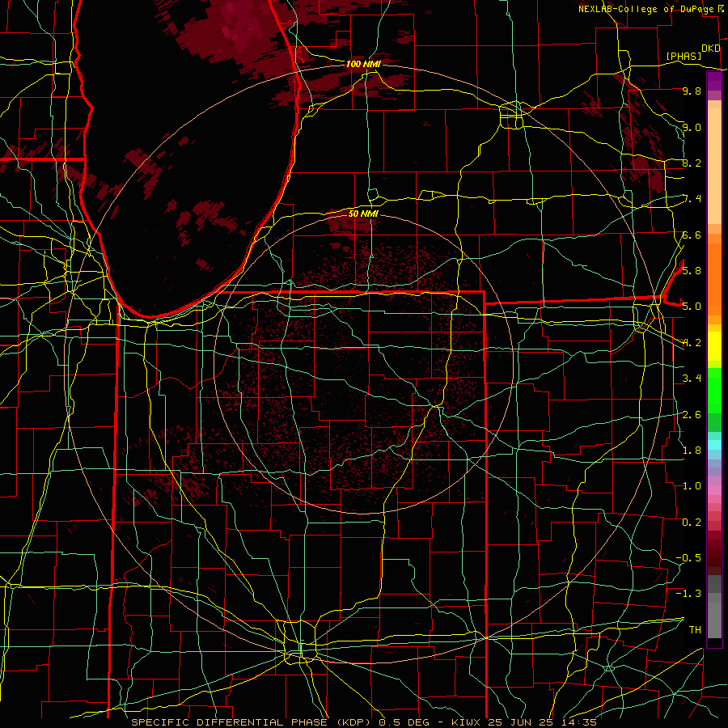The width and height of the screenshot is (728, 728).
Task: Click the orange segment of color bar
Action: point(714,278)
